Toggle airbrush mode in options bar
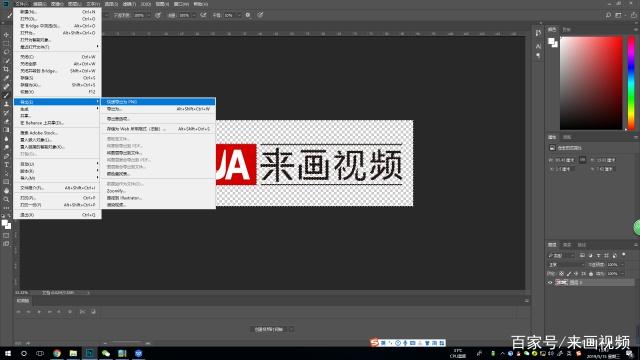The image size is (640, 360). pos(203,15)
